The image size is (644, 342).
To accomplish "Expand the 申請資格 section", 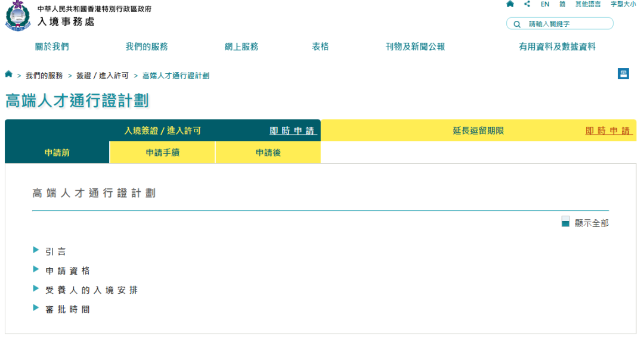I will (67, 271).
